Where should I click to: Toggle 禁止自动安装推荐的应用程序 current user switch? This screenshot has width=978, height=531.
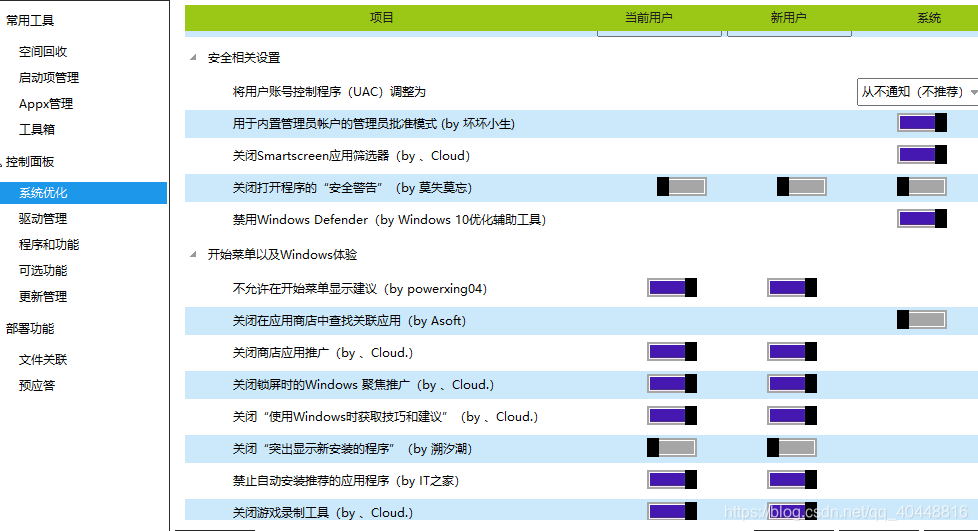[672, 480]
